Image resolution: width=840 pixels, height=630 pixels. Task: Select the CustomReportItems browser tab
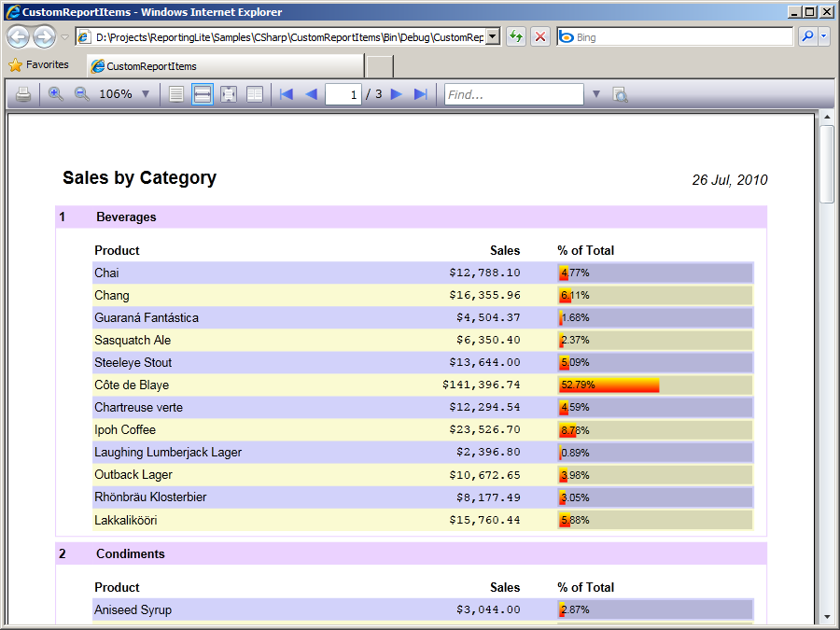(x=224, y=66)
